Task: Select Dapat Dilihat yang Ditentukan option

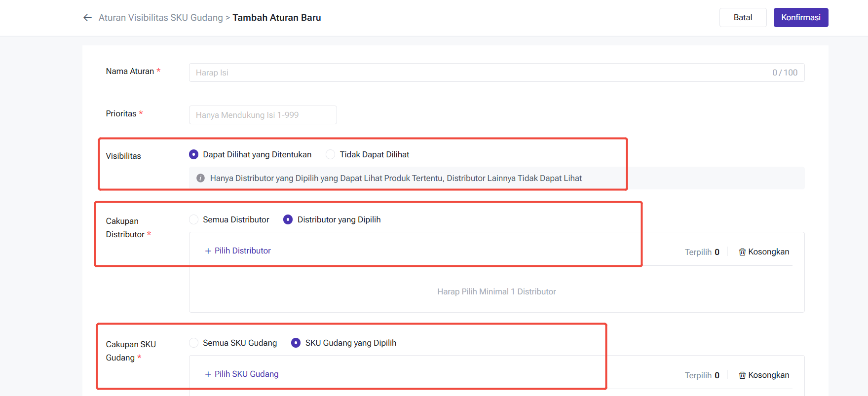Action: (x=194, y=155)
